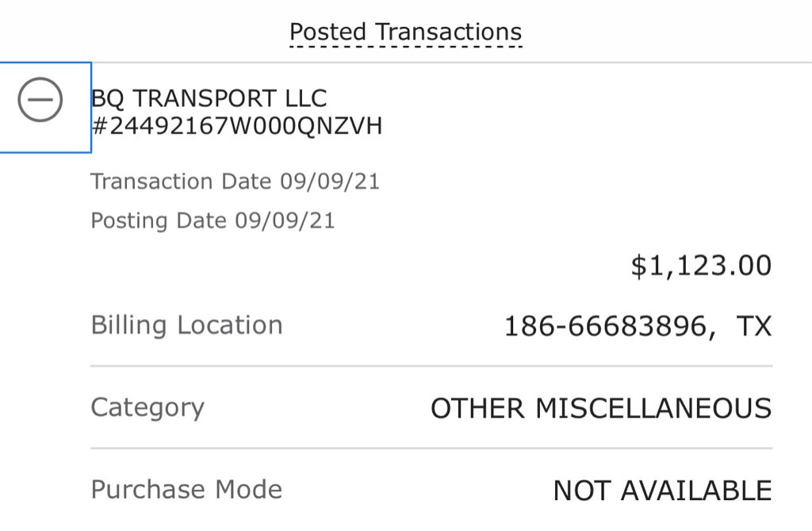The image size is (812, 531).
Task: Click the divider line below Billing Location
Action: coord(431,366)
